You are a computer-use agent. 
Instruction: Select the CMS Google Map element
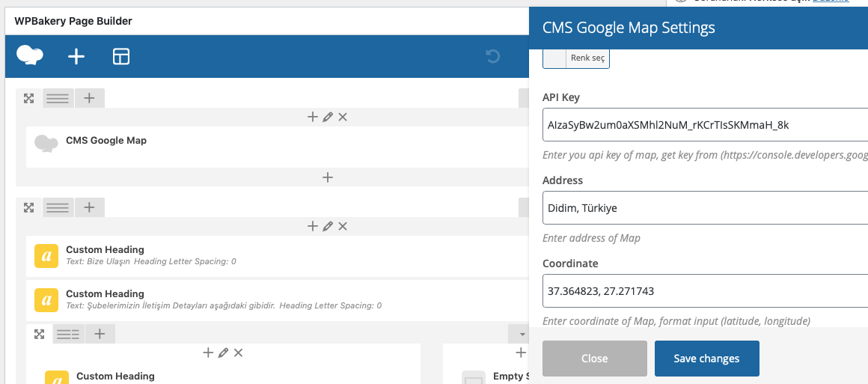(x=278, y=147)
